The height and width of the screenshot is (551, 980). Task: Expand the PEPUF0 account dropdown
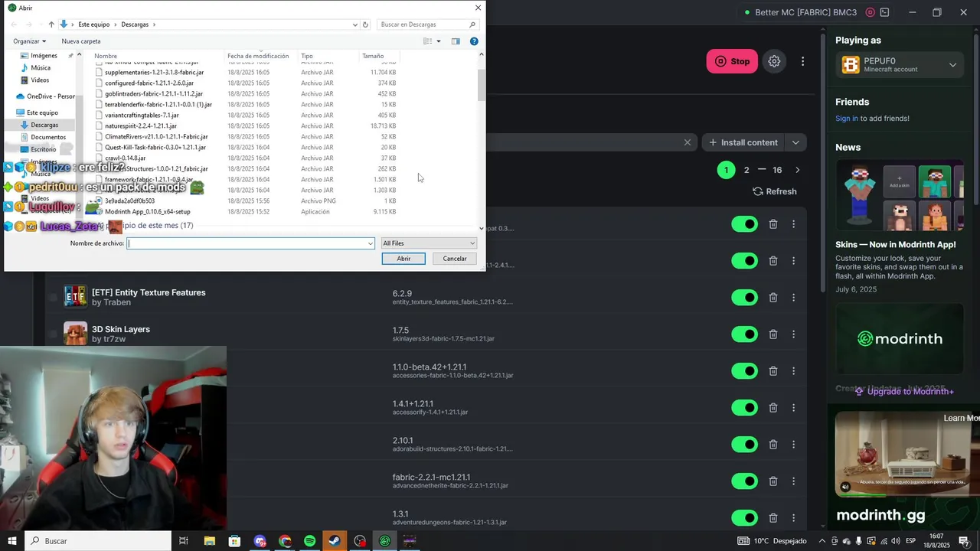point(952,65)
